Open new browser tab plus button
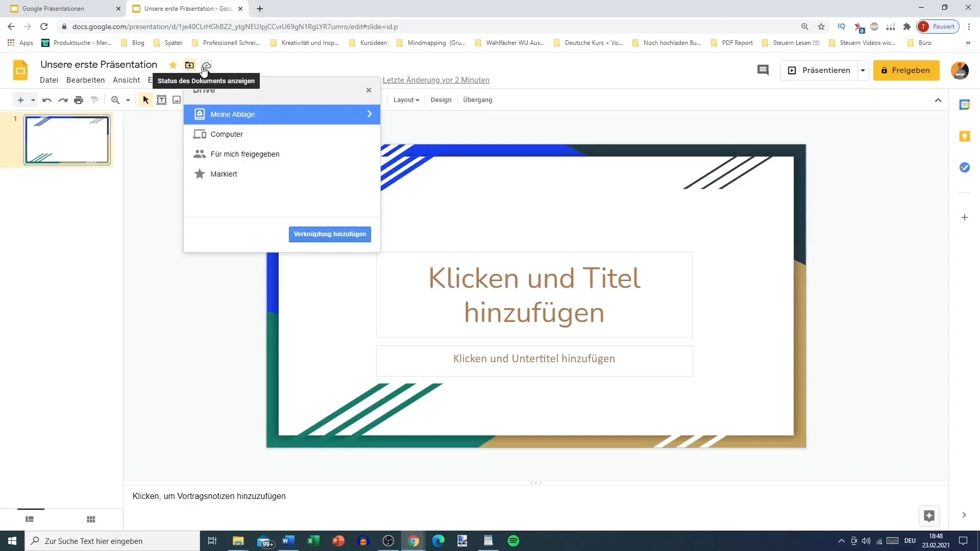 [x=260, y=9]
